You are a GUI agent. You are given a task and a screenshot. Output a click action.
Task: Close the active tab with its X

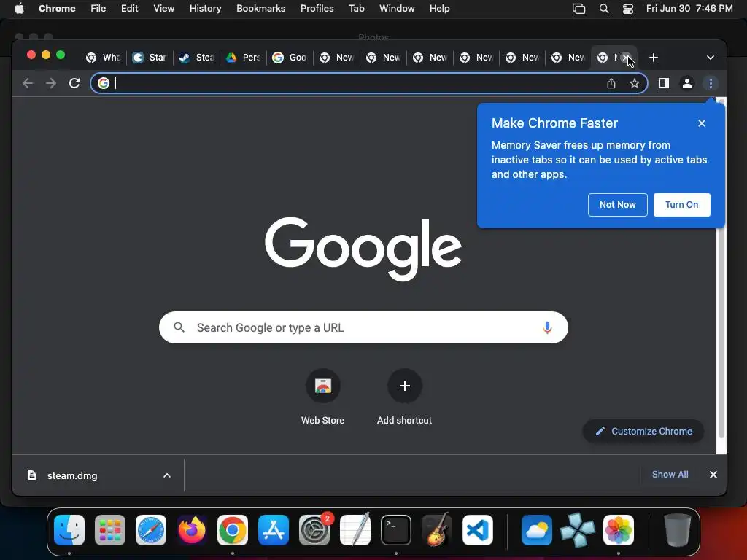click(x=626, y=58)
